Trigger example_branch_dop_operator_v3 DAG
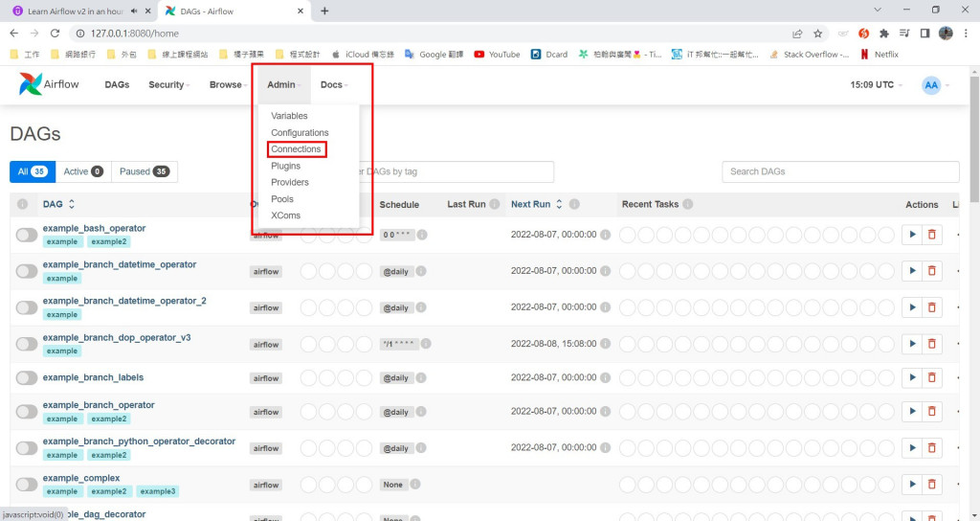This screenshot has height=521, width=980. 912,344
